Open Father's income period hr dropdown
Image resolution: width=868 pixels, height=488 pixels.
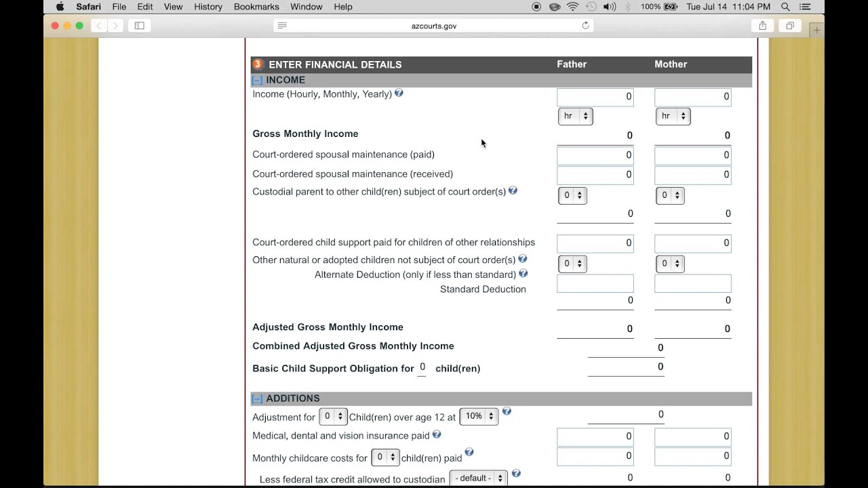point(576,116)
